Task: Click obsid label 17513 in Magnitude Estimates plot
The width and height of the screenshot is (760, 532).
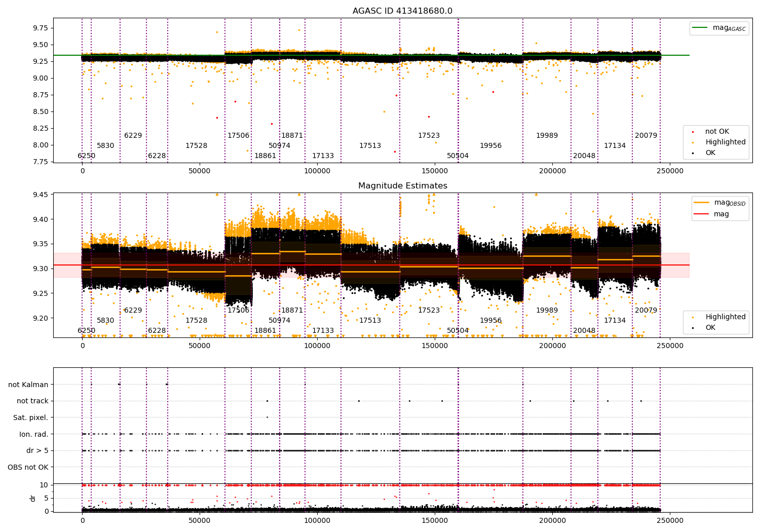Action: tap(370, 320)
